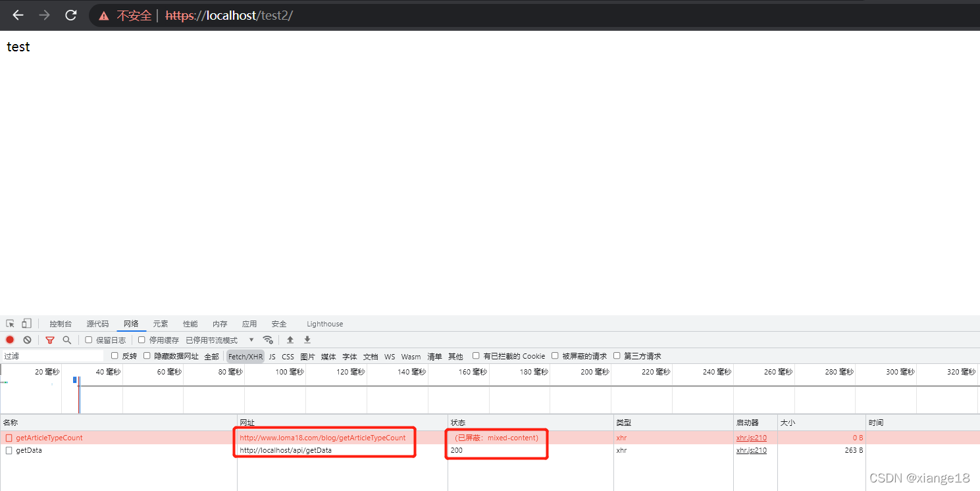This screenshot has height=491, width=980.
Task: Toggle the red filter funnel icon
Action: click(x=50, y=340)
